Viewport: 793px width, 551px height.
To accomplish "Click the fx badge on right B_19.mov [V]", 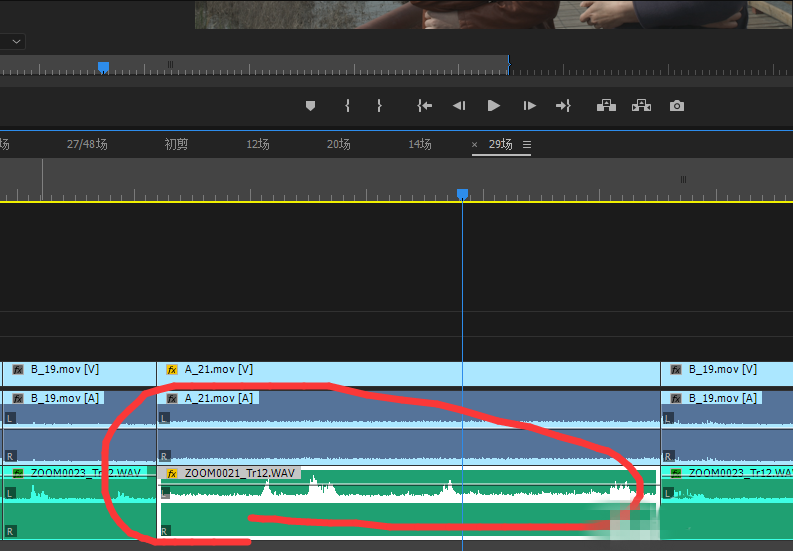I will (x=676, y=370).
